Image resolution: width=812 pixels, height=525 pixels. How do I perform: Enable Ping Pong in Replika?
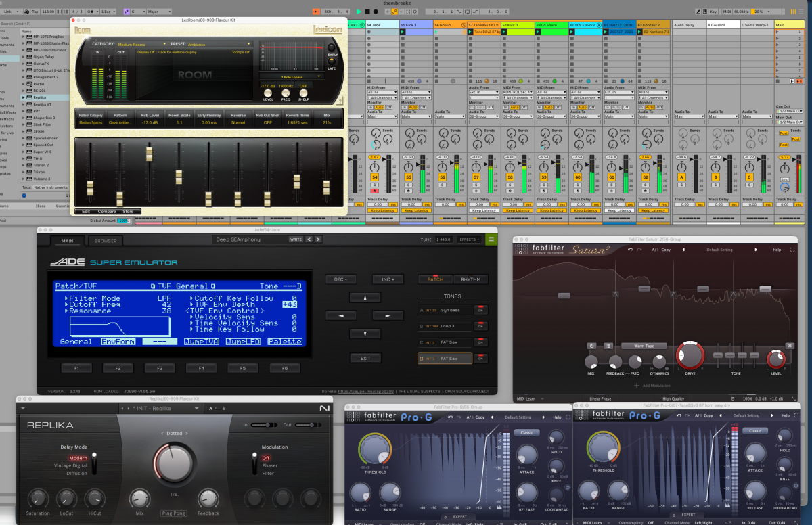(175, 513)
